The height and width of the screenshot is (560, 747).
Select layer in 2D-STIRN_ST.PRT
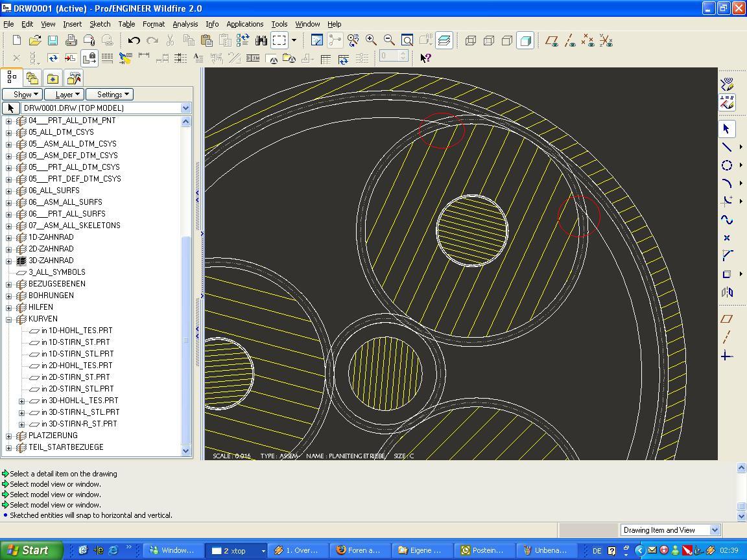pos(76,377)
